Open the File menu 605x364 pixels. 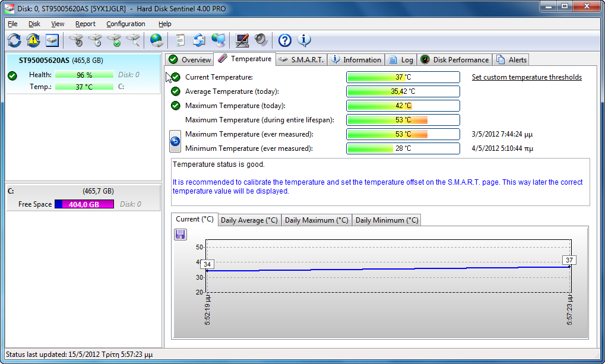tap(12, 24)
